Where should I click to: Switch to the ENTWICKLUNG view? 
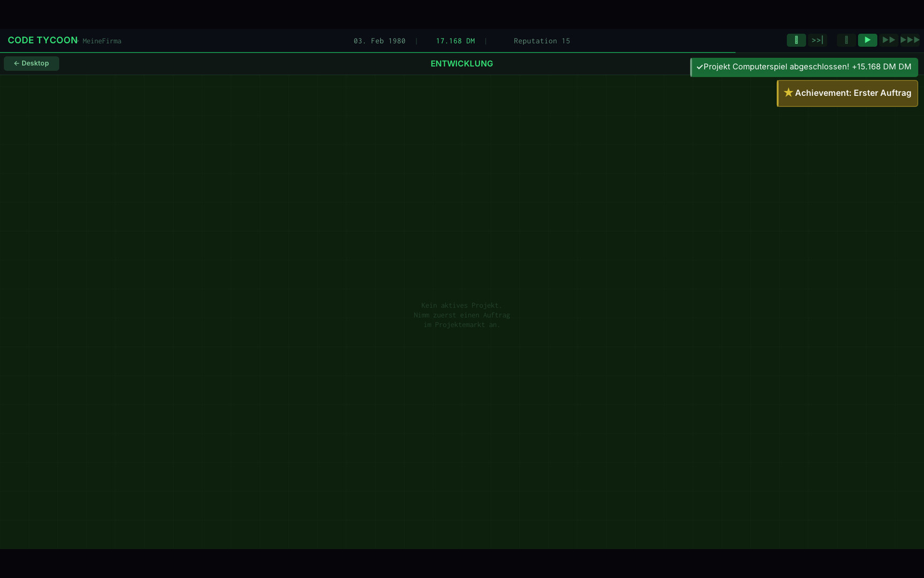tap(461, 63)
